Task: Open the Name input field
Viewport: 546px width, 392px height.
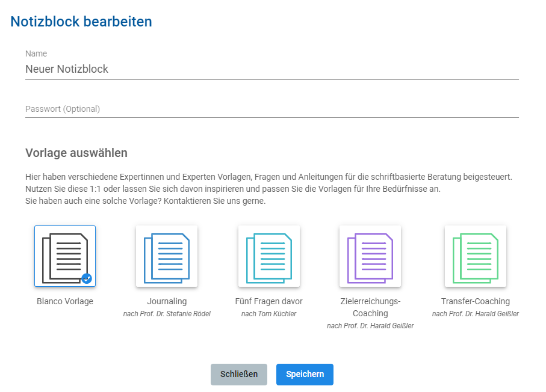Action: 271,69
